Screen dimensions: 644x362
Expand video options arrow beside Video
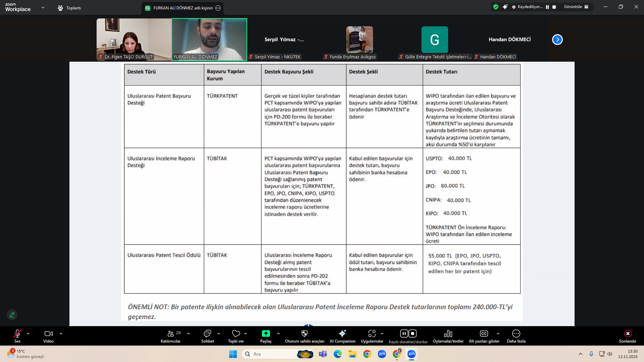[x=61, y=334]
